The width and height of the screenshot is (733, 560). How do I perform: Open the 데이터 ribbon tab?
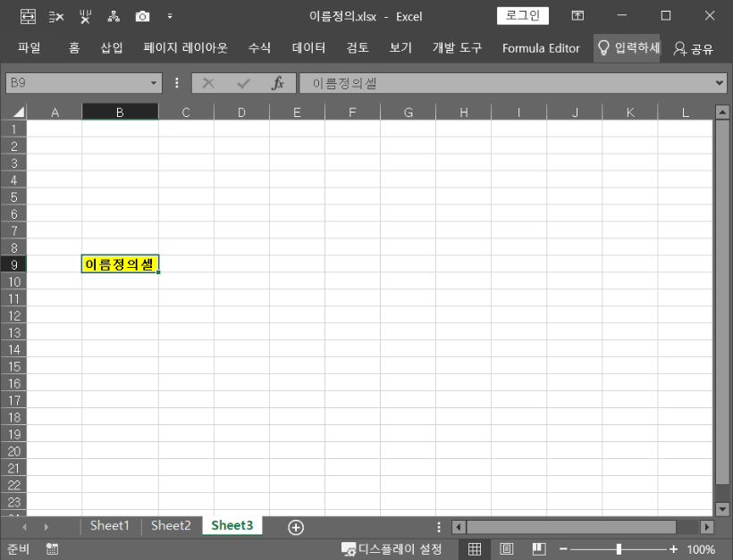[308, 47]
